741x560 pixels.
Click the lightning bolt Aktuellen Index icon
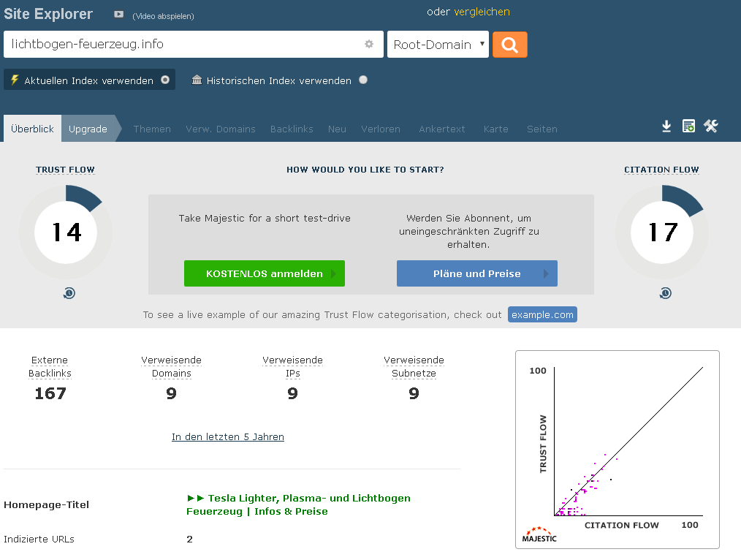pos(15,80)
